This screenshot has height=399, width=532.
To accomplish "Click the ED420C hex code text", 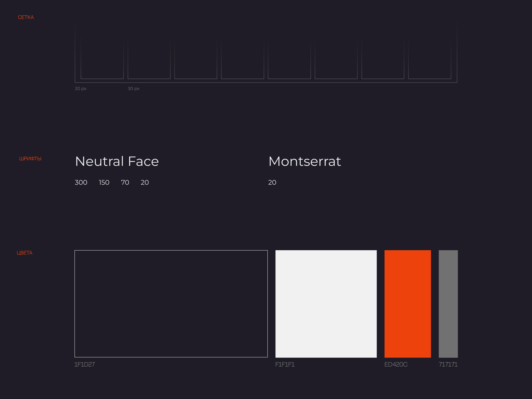I will (396, 364).
